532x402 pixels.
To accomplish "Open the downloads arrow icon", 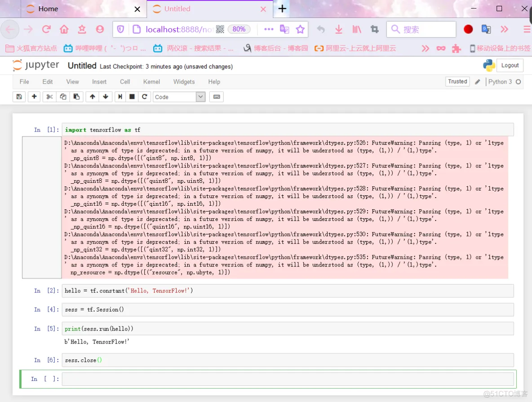I will coord(339,30).
